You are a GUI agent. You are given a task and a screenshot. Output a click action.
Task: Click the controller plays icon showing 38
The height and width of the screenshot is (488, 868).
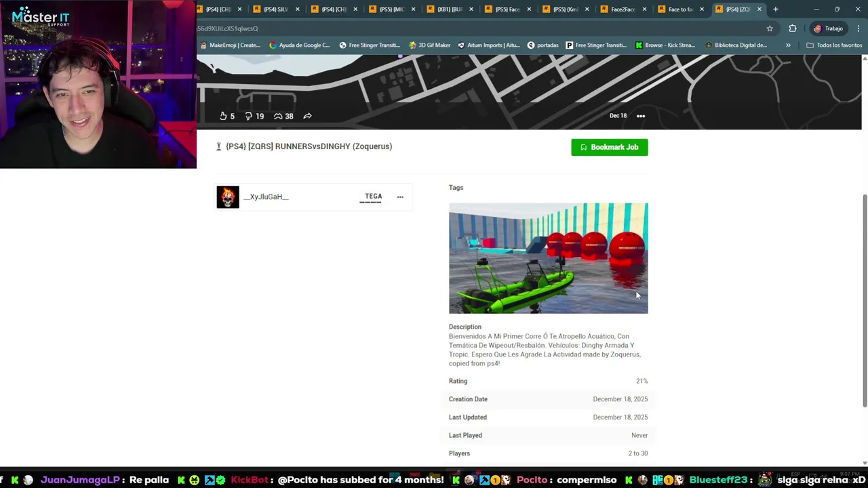[278, 116]
